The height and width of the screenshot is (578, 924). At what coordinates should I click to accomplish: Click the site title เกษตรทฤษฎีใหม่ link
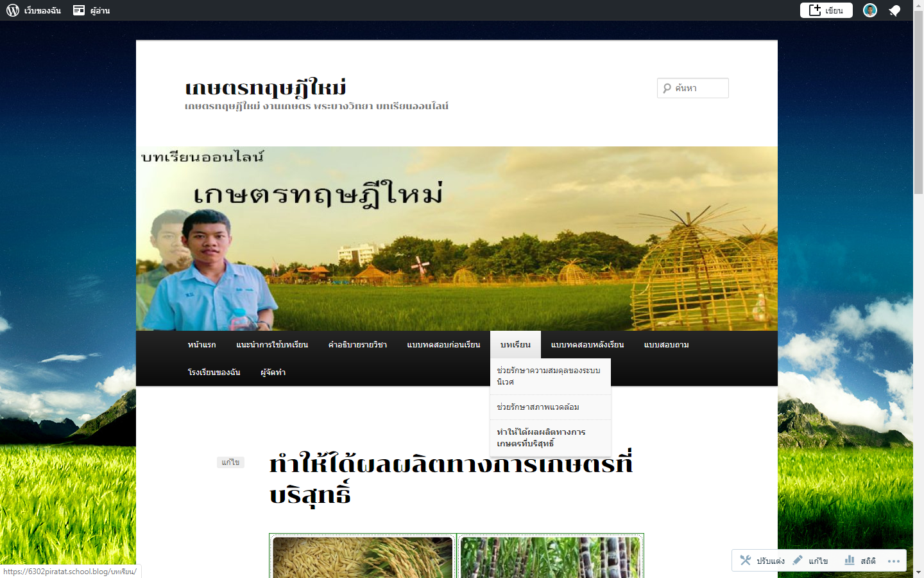(x=265, y=87)
